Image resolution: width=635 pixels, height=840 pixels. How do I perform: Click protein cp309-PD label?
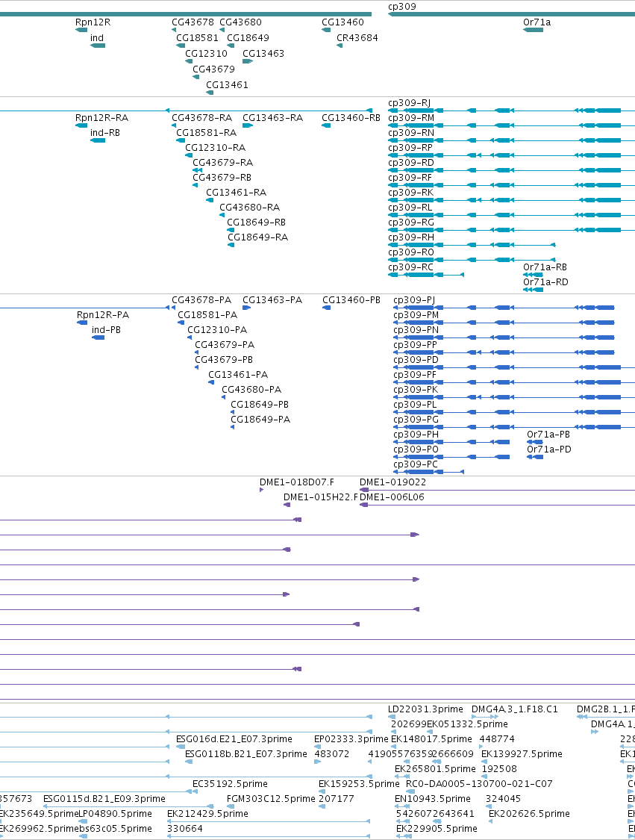coord(416,360)
